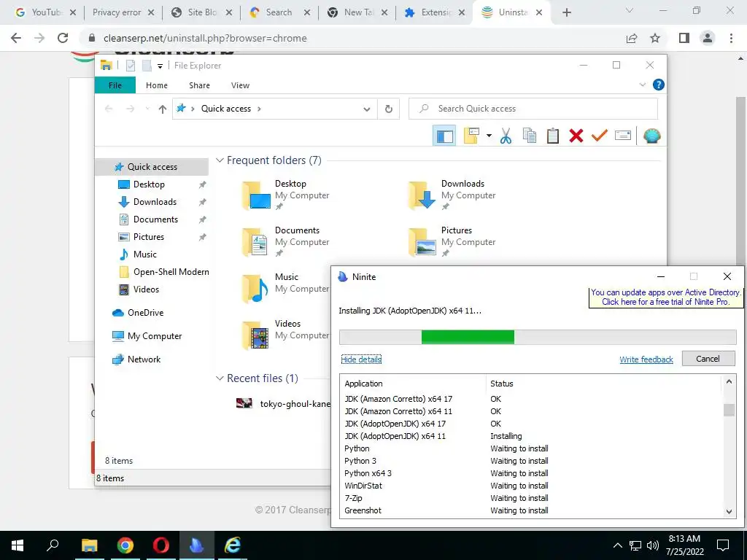747x560 pixels.
Task: Click the Videos folder icon in Frequent folders
Action: coord(256,335)
